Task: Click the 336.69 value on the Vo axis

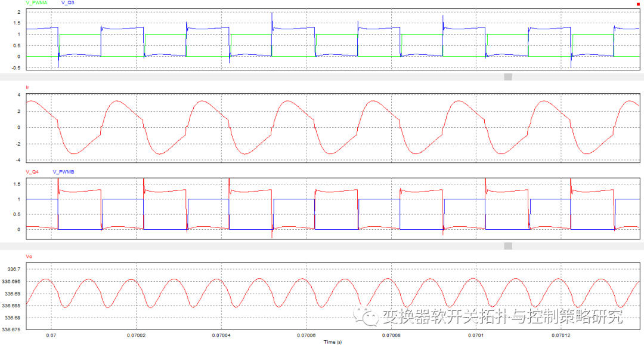Action: [13, 294]
